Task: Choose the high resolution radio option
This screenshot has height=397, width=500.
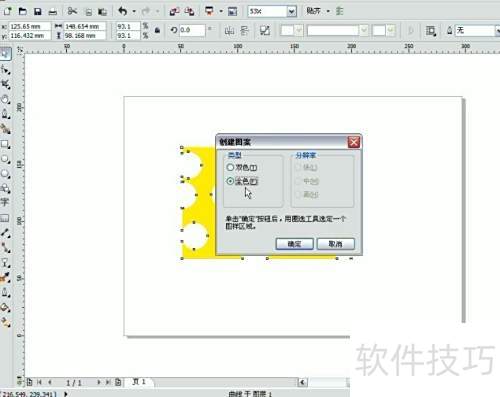Action: coord(298,194)
